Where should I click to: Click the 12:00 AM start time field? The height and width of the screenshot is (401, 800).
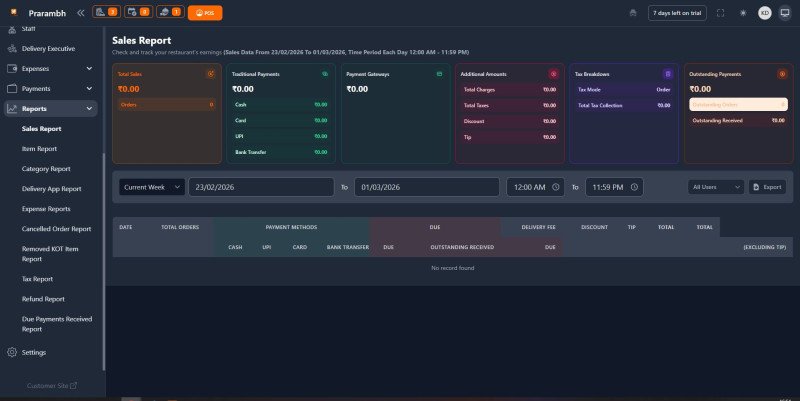(535, 187)
